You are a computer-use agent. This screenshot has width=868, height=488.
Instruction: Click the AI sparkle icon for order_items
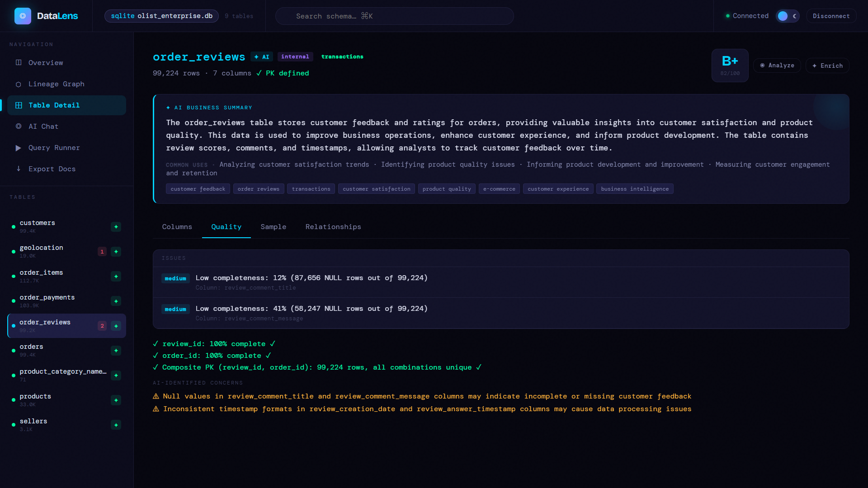click(116, 277)
